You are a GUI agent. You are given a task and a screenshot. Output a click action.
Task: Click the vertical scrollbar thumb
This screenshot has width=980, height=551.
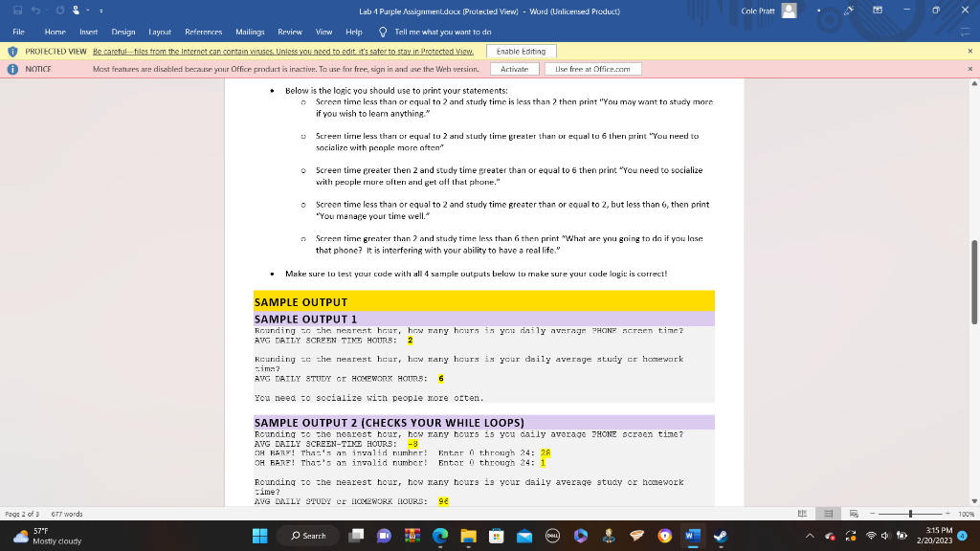click(x=973, y=282)
